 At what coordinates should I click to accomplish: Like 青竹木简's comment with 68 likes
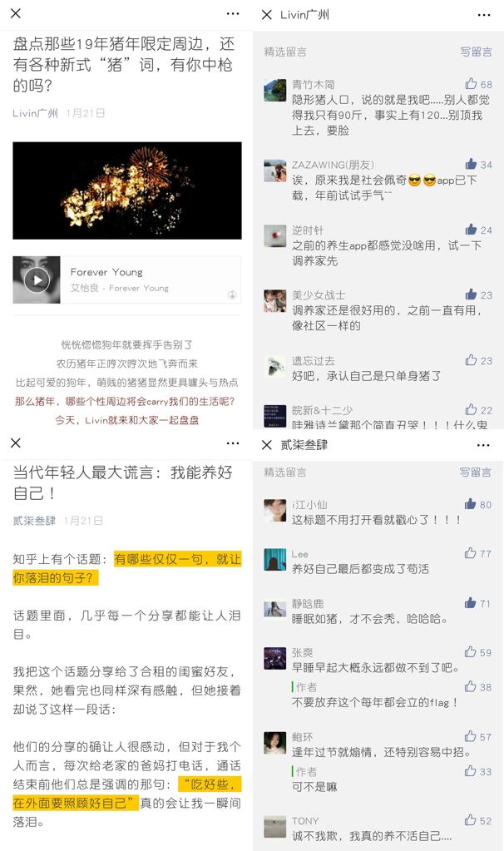[x=471, y=83]
